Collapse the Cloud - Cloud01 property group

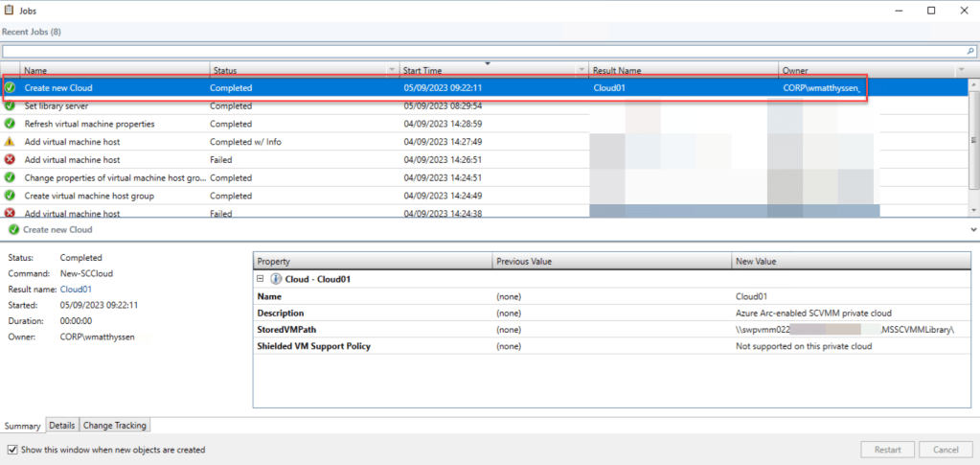(261, 279)
